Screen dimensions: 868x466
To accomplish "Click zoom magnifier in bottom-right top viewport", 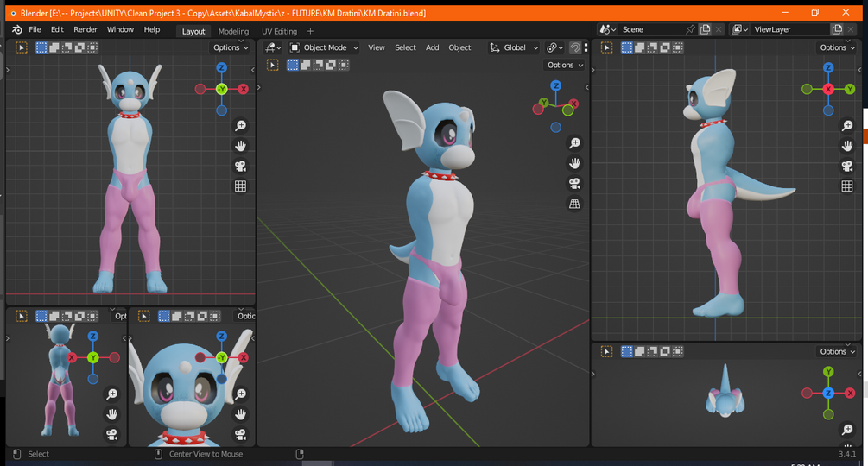I will [x=847, y=429].
